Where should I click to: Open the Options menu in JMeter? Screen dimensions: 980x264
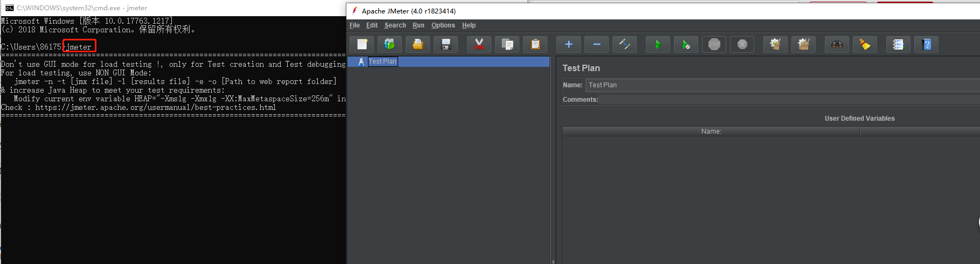click(x=443, y=25)
